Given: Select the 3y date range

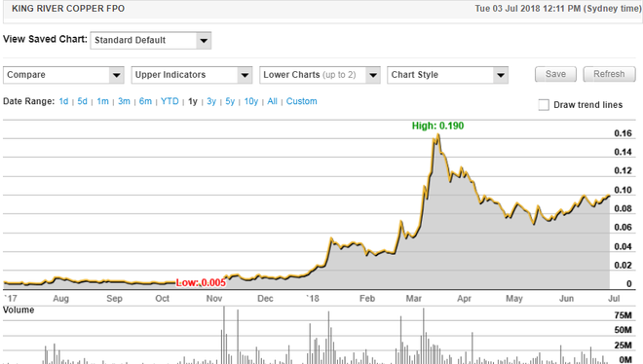Looking at the screenshot, I should (x=211, y=101).
